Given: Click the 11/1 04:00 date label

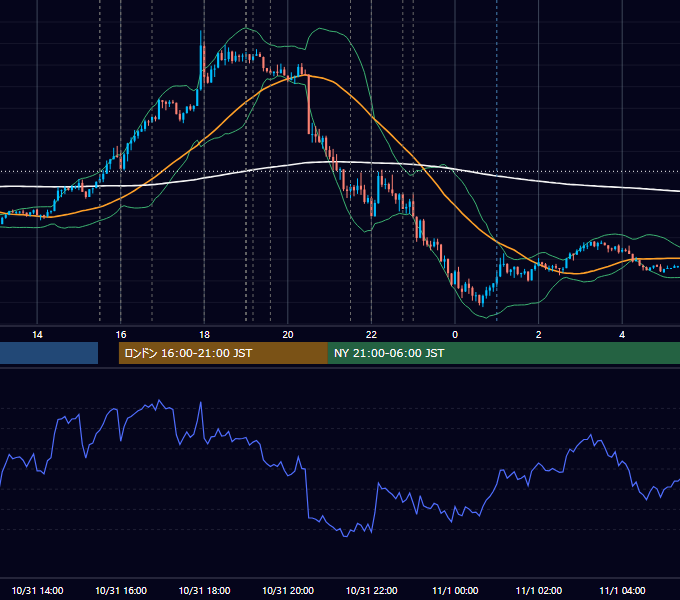Looking at the screenshot, I should [622, 590].
